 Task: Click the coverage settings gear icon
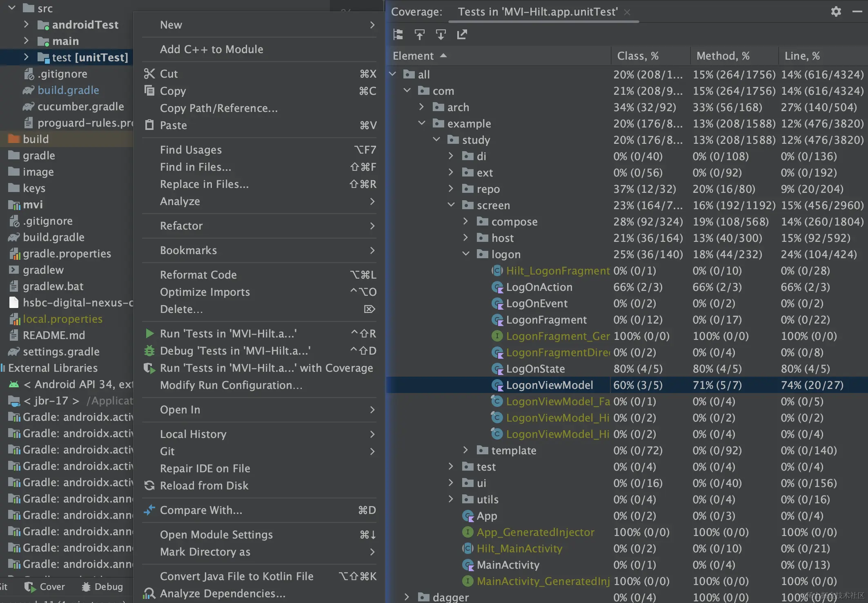pos(836,11)
